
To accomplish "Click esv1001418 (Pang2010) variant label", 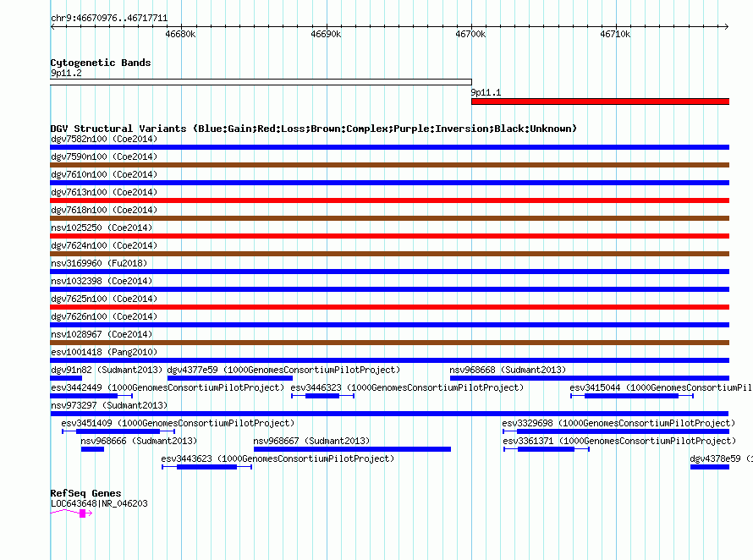I will (104, 352).
